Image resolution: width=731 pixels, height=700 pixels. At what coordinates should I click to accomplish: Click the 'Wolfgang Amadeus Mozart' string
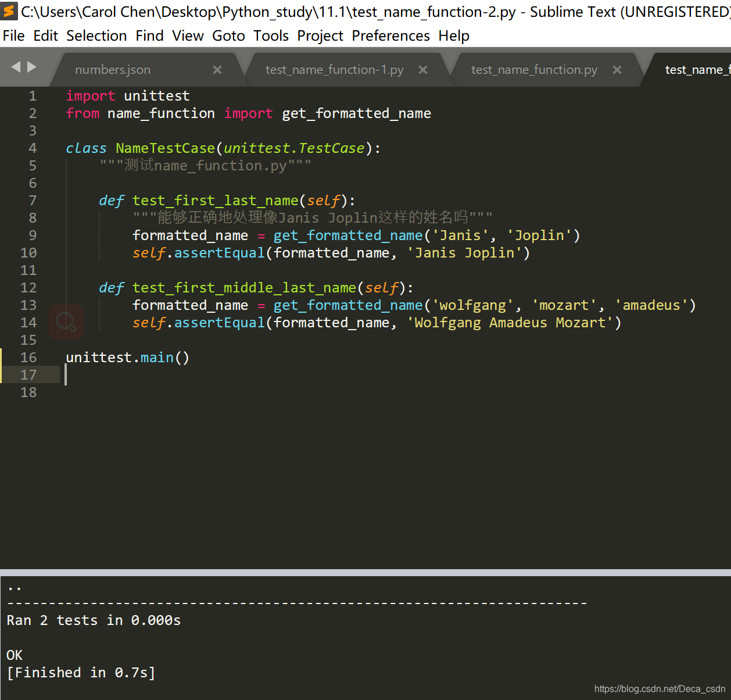510,323
